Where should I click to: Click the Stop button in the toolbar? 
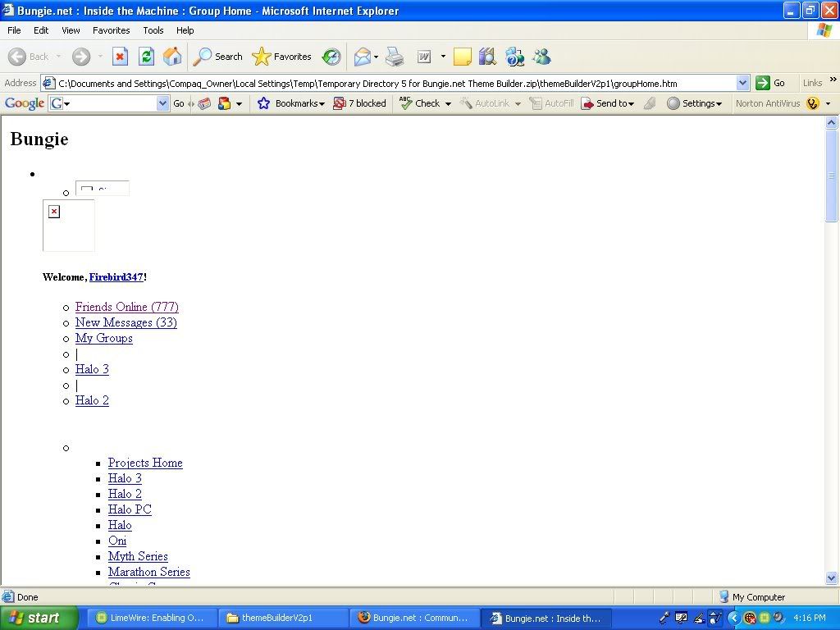tap(120, 57)
